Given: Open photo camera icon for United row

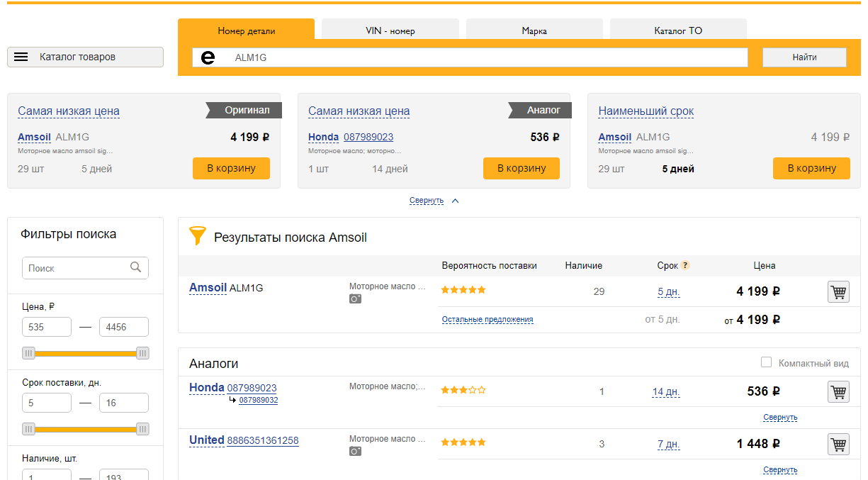Looking at the screenshot, I should (355, 451).
